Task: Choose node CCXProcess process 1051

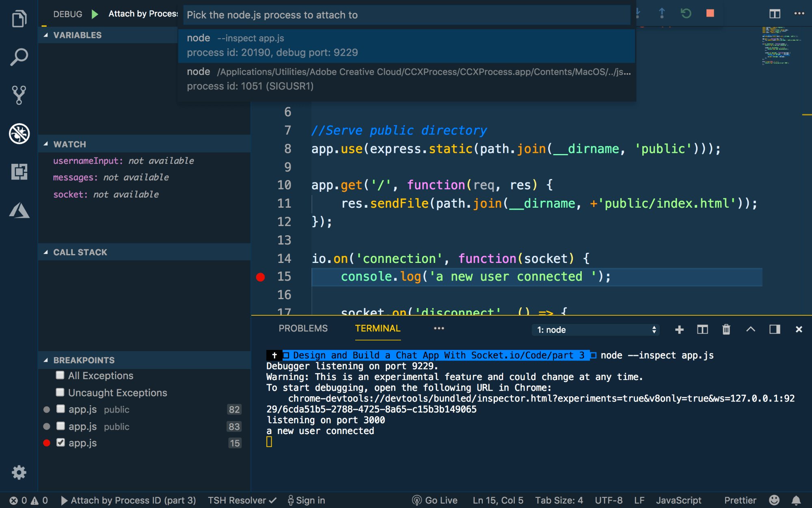Action: [x=406, y=79]
